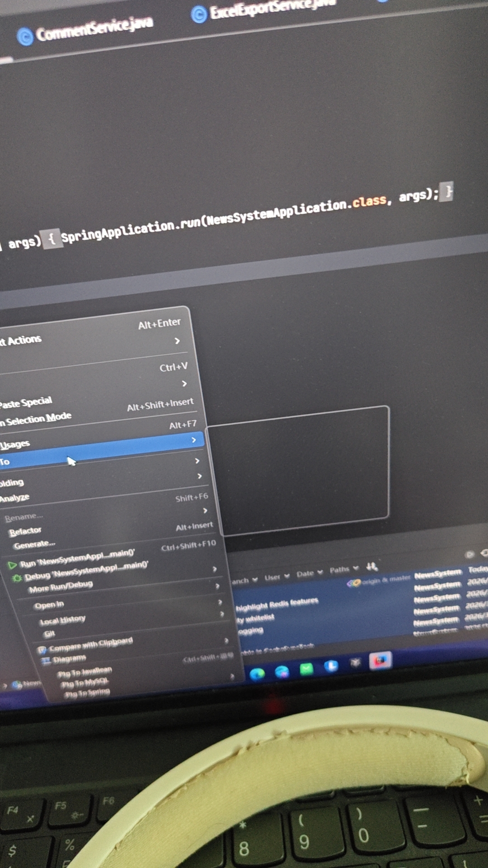The width and height of the screenshot is (488, 868).
Task: Open the Branch filter dropdown in Git log
Action: click(x=244, y=580)
